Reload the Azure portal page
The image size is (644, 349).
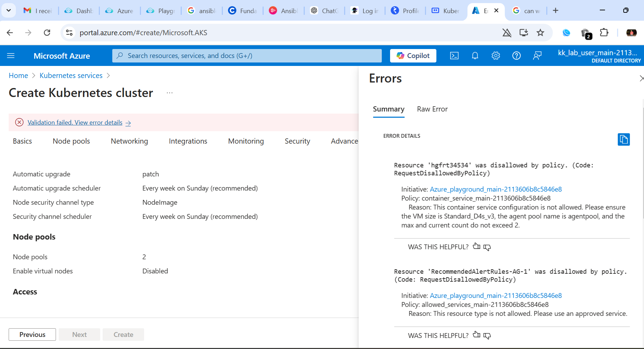tap(47, 32)
